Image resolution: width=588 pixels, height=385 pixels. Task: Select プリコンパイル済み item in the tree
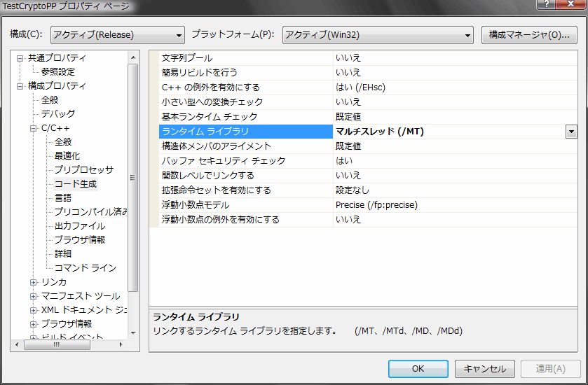[x=90, y=211]
